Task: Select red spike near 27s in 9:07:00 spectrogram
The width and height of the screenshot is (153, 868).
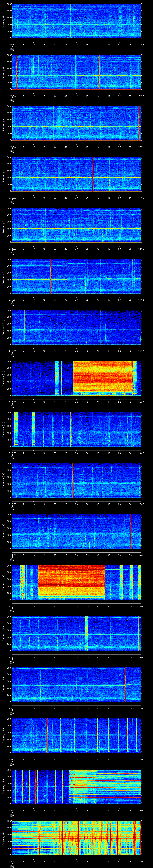Action: tap(70, 21)
